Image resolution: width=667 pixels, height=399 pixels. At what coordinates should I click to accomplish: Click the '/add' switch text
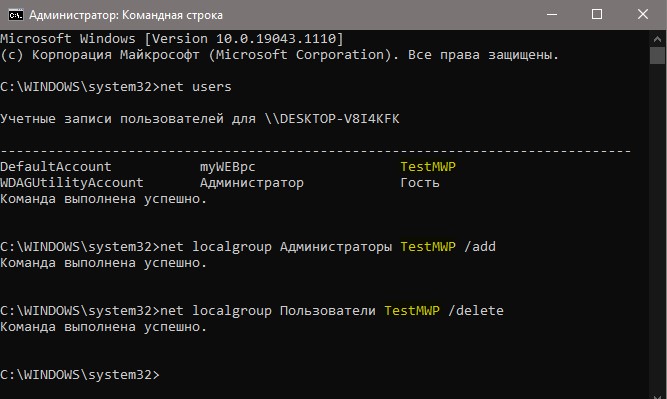point(480,247)
